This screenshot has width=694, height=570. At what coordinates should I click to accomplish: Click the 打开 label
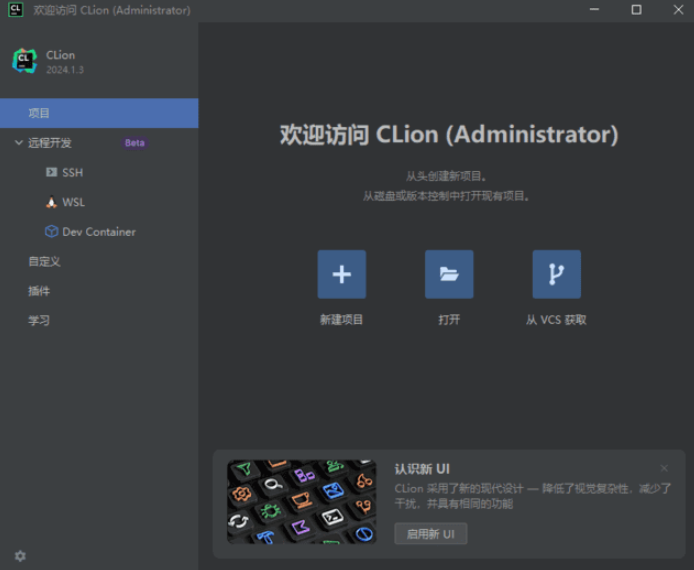click(x=449, y=320)
